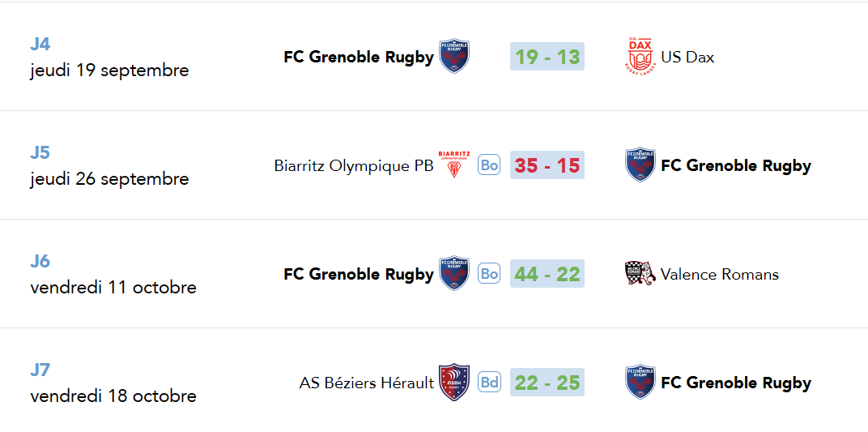The image size is (868, 432).
Task: Click the Bo bonus badge beside Biarritz
Action: click(489, 165)
